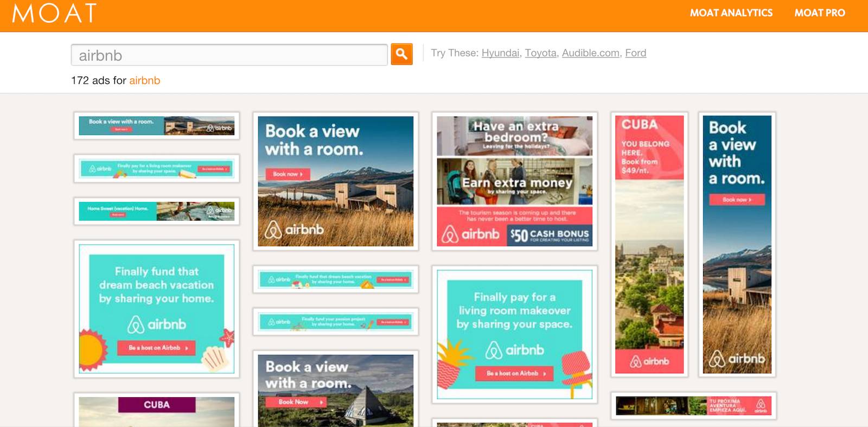Click the airbnb logo in the living room makeover square ad
Image resolution: width=868 pixels, height=427 pixels.
[514, 350]
